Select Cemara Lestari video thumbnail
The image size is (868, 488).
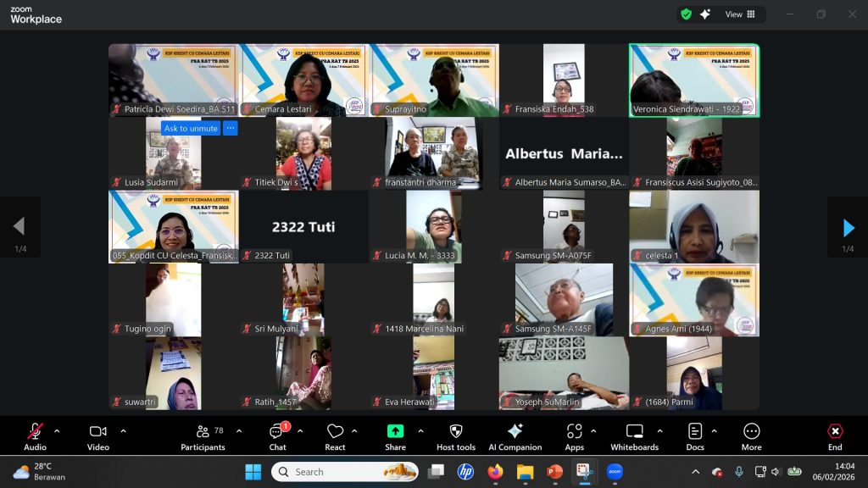click(x=303, y=80)
